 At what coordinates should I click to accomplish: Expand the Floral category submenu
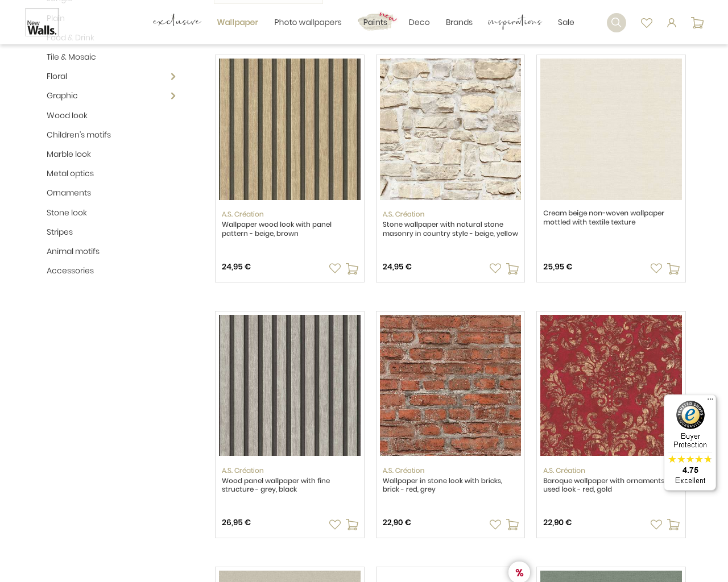pos(173,77)
